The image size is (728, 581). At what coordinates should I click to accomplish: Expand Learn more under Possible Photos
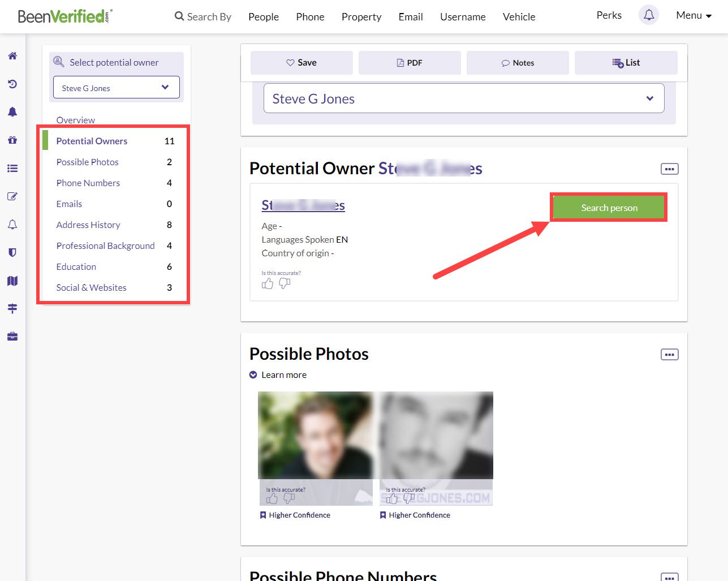(278, 375)
